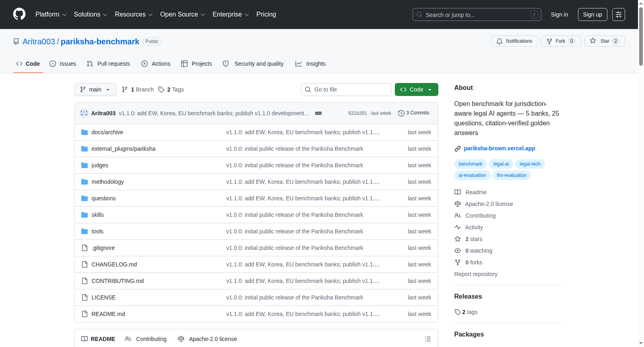The height and width of the screenshot is (347, 644).
Task: Open the Resources dropdown
Action: 134,15
